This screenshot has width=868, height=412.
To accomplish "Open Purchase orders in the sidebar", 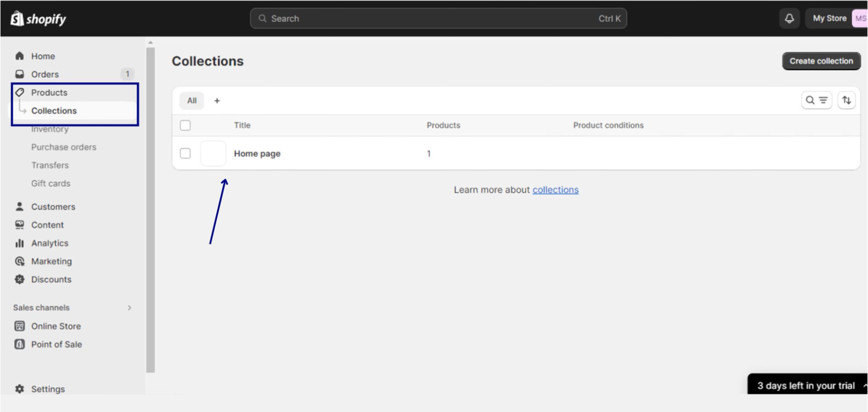I will pos(64,147).
